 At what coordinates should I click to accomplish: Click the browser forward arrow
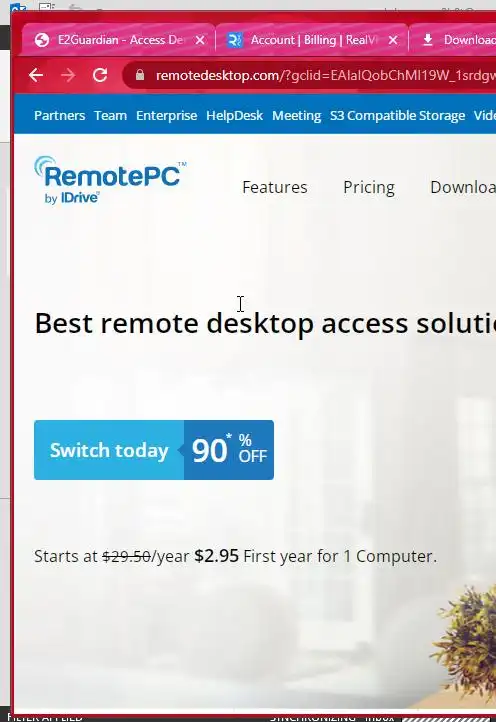(x=68, y=75)
